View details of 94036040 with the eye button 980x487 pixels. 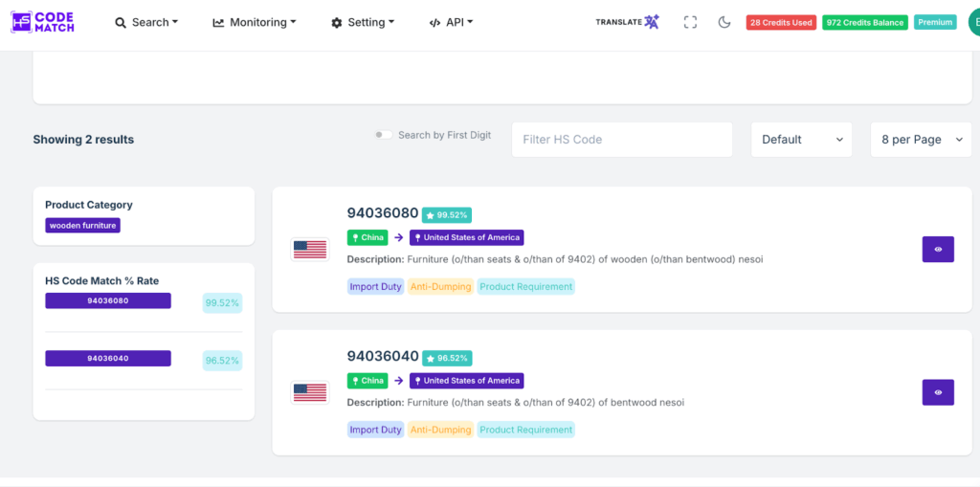pyautogui.click(x=938, y=392)
